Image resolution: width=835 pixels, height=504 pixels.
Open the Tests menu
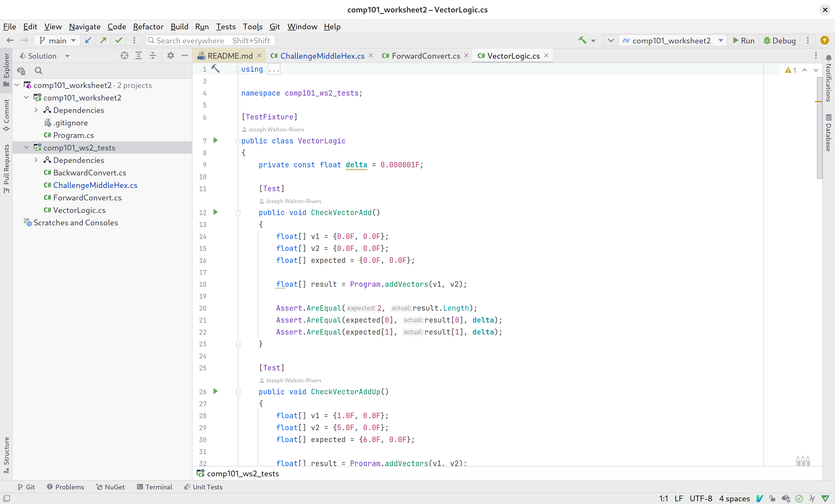pyautogui.click(x=226, y=26)
